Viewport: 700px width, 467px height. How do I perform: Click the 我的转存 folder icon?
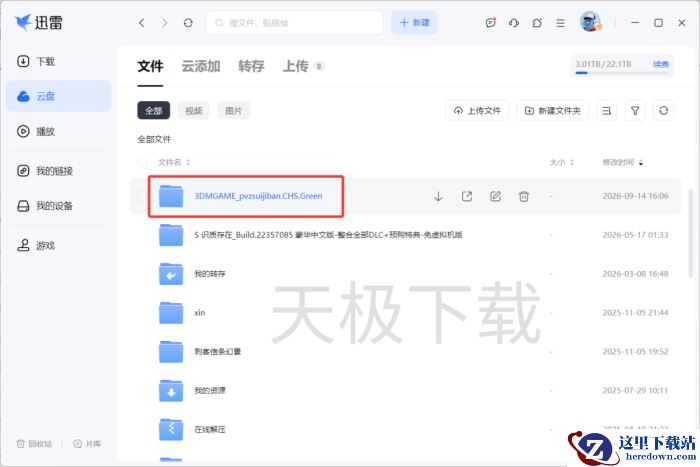click(171, 274)
